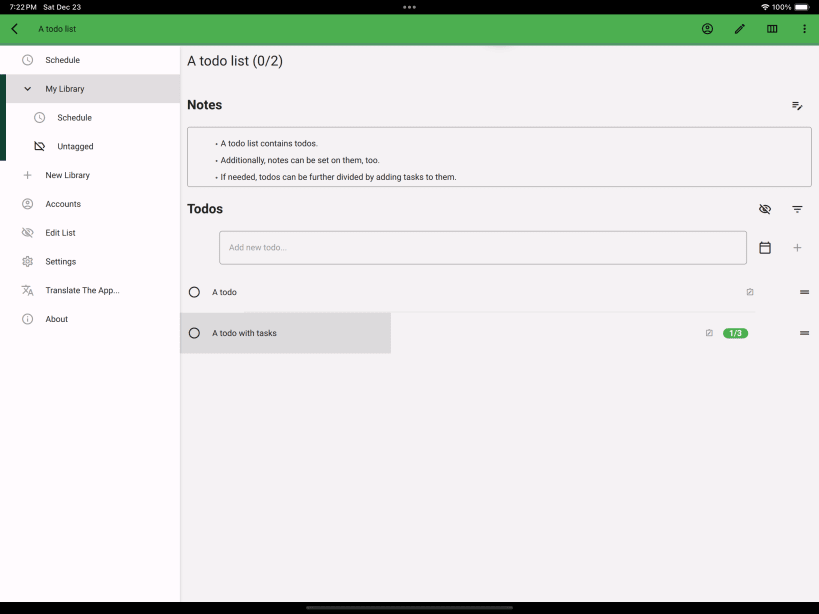Open top Schedule in sidebar

click(90, 60)
